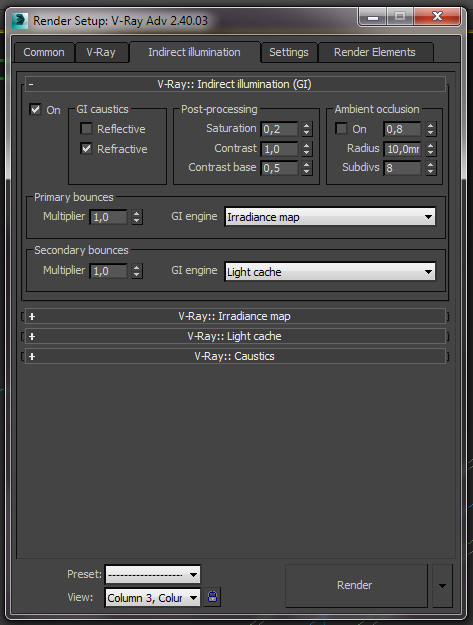Viewport: 473px width, 625px height.
Task: Switch to the V-Ray tab
Action: (101, 52)
